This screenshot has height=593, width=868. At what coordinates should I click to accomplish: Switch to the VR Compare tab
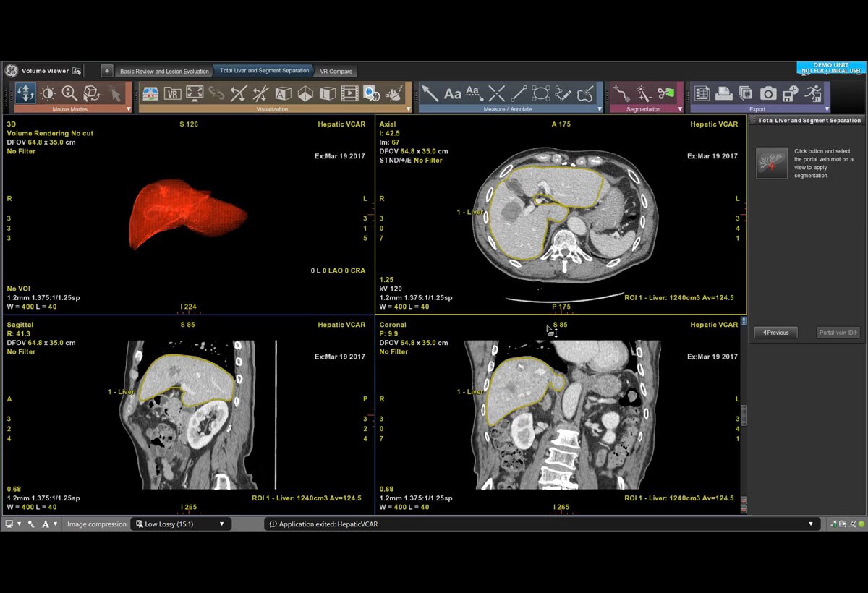pyautogui.click(x=336, y=71)
